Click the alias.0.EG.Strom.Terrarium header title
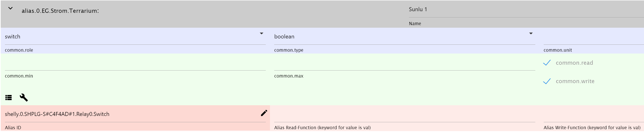The height and width of the screenshot is (132, 644). 60,11
